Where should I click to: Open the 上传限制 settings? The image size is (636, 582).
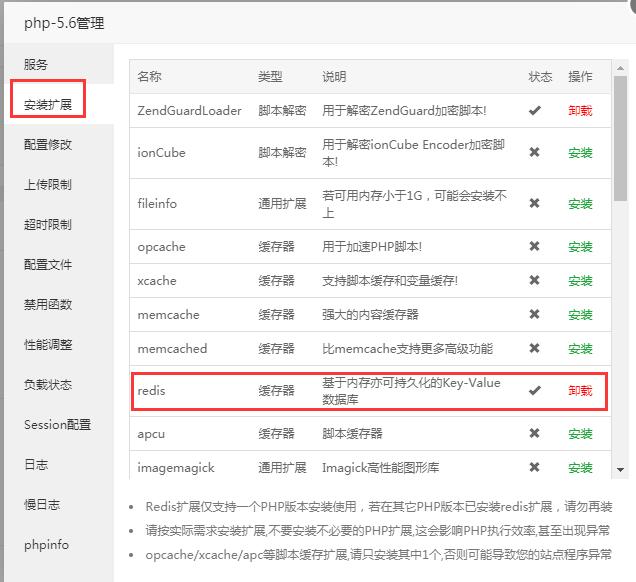click(48, 184)
